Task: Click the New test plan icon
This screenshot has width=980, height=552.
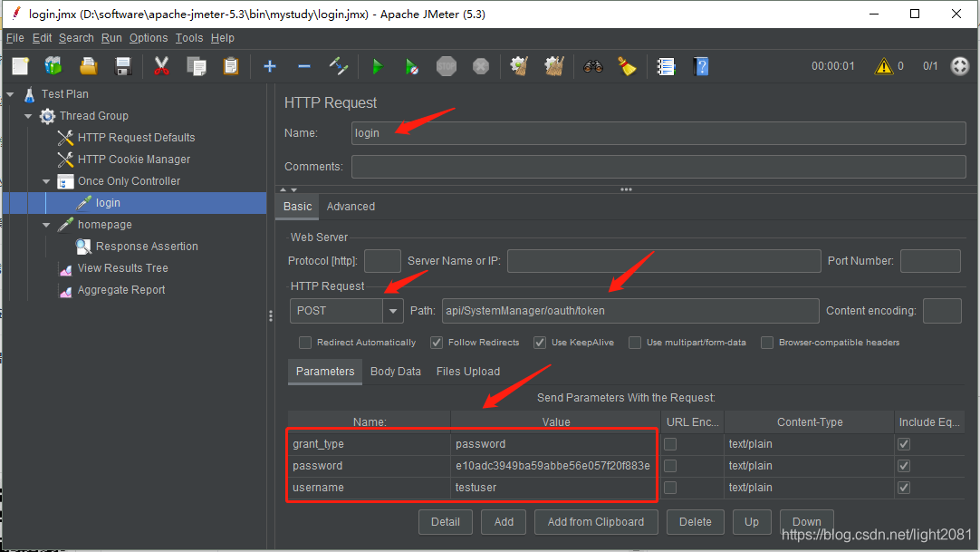Action: pyautogui.click(x=21, y=66)
